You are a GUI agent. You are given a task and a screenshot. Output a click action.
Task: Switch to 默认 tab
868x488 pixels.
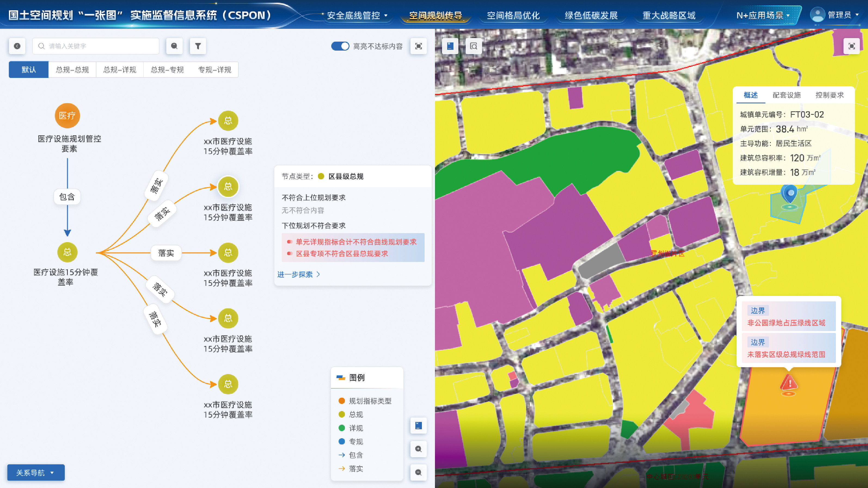(x=29, y=70)
